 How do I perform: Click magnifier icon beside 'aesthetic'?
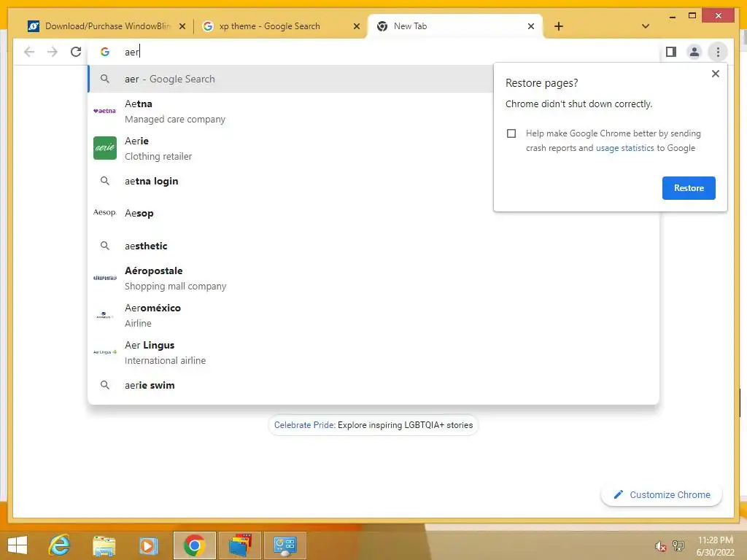(105, 246)
